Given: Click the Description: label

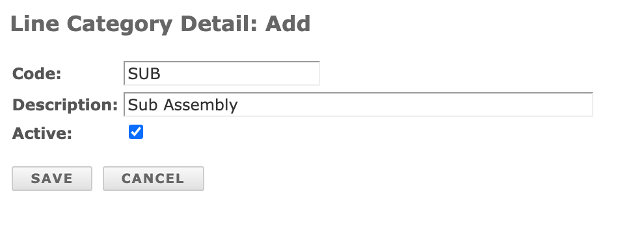Looking at the screenshot, I should point(65,105).
